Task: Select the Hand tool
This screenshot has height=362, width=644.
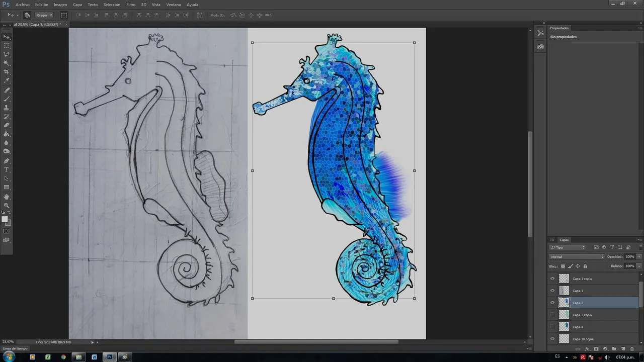Action: point(7,197)
